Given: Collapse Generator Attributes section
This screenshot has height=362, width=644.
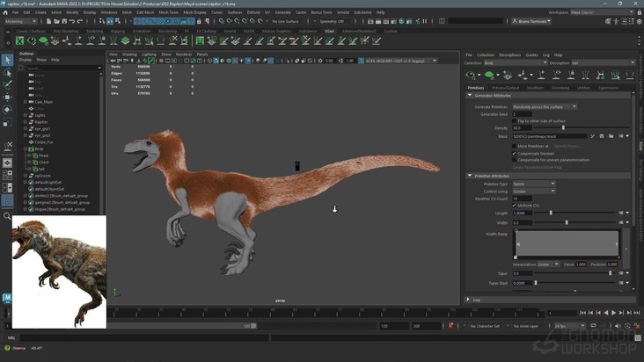Looking at the screenshot, I should pyautogui.click(x=470, y=95).
